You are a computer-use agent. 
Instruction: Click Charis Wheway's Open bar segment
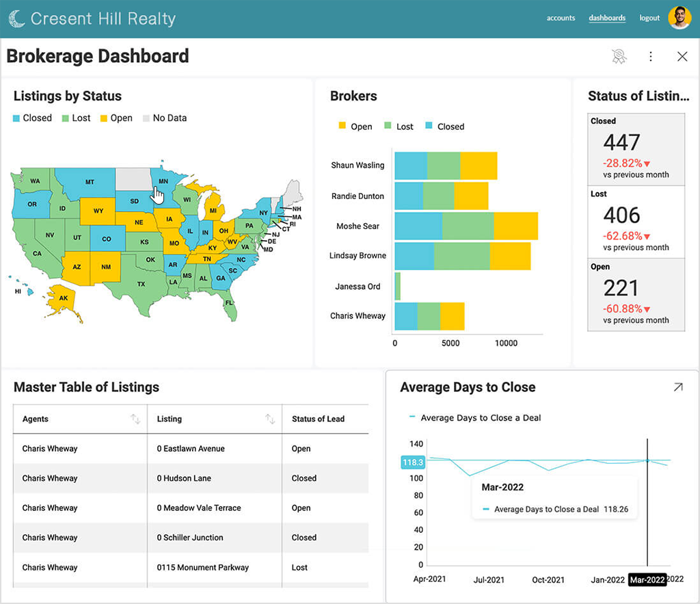pos(453,316)
